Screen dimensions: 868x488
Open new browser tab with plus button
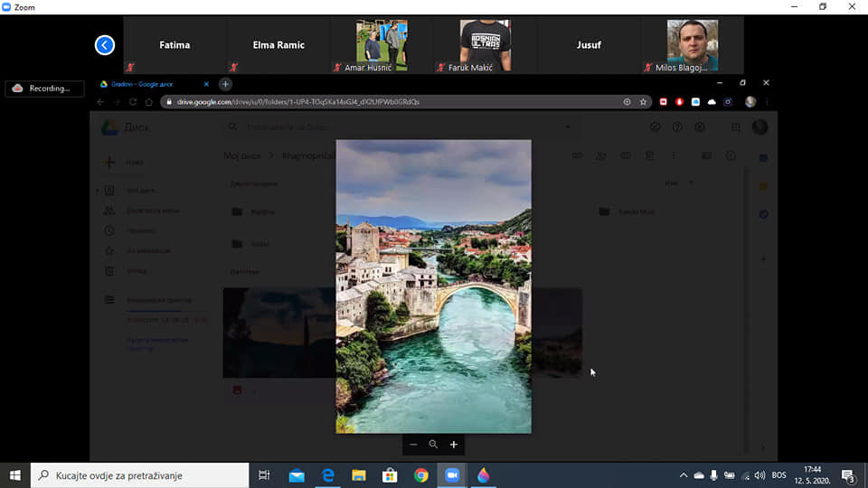(x=225, y=84)
